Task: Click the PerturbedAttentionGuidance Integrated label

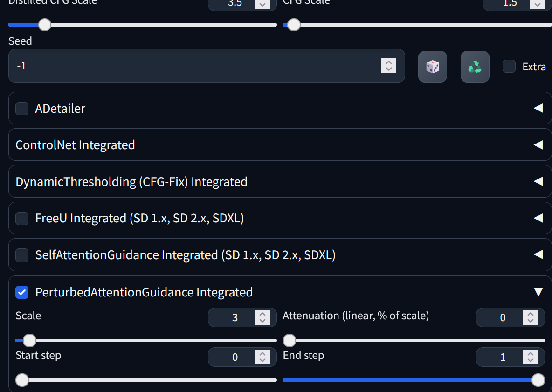Action: [x=144, y=292]
